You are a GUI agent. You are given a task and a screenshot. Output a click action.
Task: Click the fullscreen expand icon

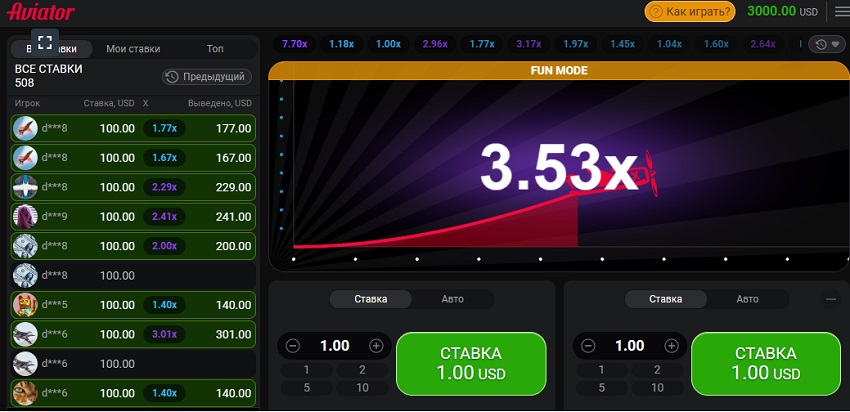click(x=45, y=42)
